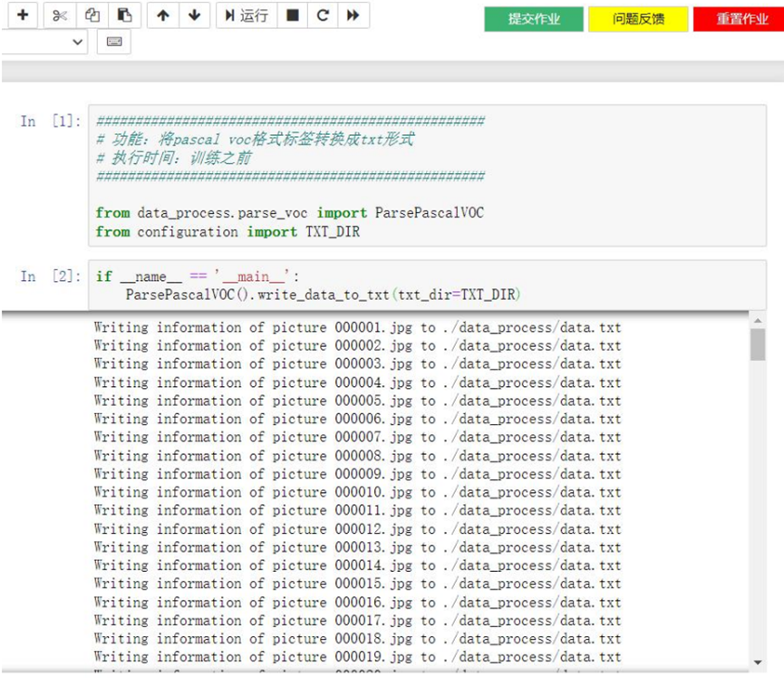Click the comment line about pascal voc格式

coord(255,139)
